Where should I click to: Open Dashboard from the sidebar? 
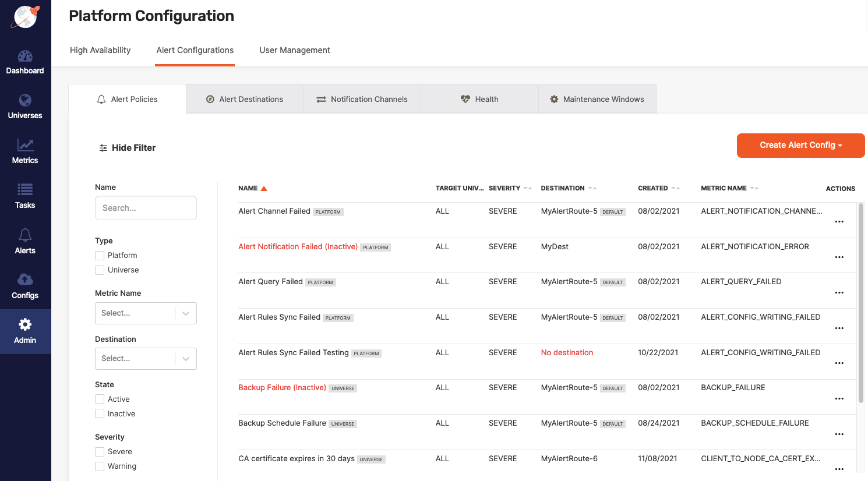coord(25,63)
